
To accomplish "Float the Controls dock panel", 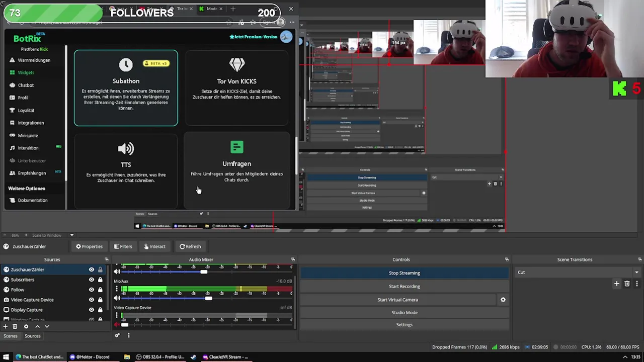I will coord(507,259).
